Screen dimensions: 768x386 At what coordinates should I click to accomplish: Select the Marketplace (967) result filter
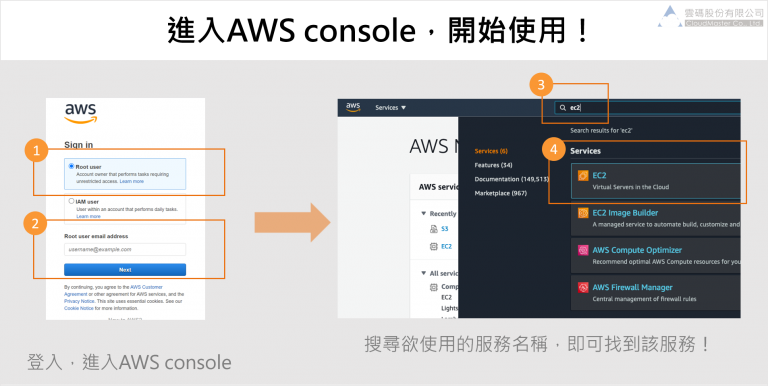click(501, 193)
